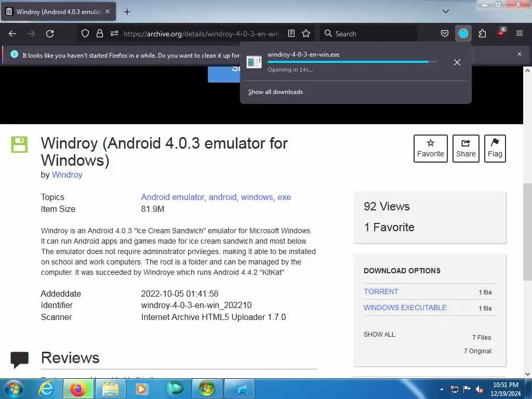532x399 pixels.
Task: Click the download progress bar
Action: pyautogui.click(x=352, y=62)
